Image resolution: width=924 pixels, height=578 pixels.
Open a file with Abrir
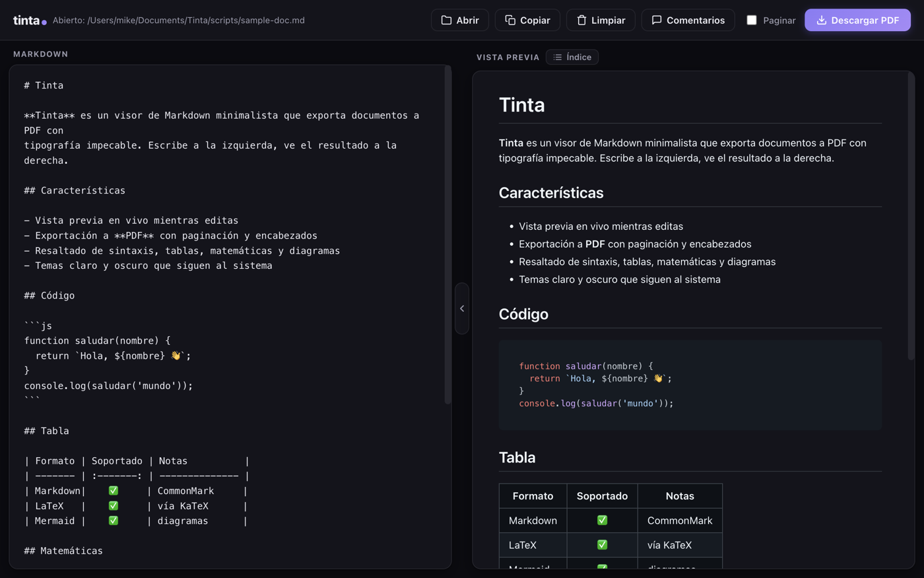(460, 20)
